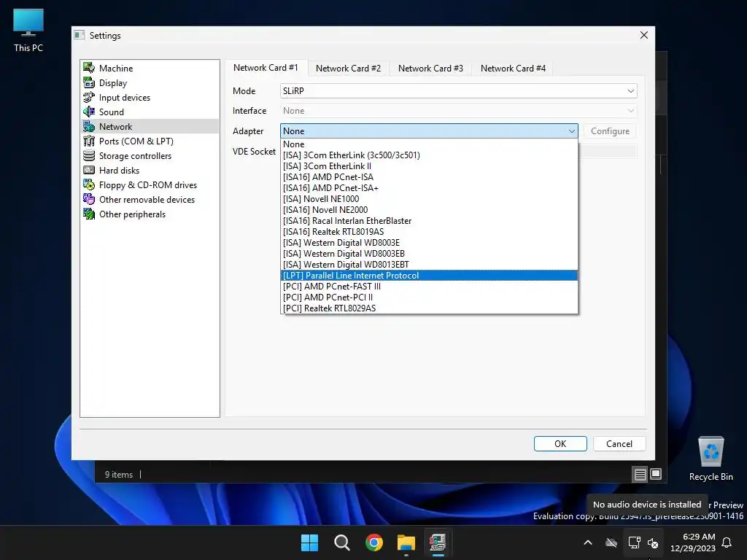Select [ISA] 3Com EtherLink II adapter
Screen dimensions: 747x560
click(429, 166)
